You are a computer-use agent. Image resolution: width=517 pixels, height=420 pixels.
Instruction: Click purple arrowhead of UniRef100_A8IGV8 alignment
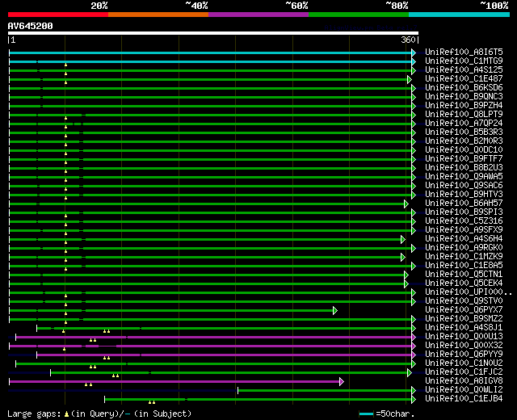click(x=342, y=381)
